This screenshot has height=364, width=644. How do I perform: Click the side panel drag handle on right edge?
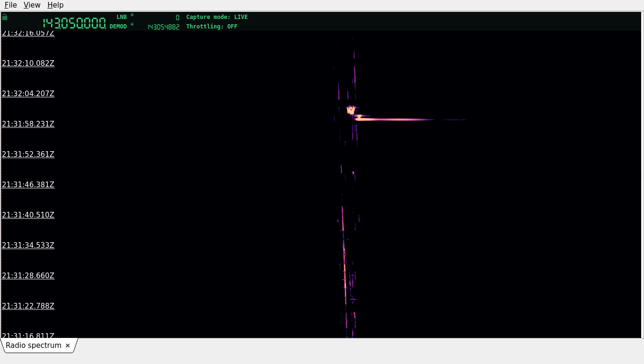click(x=642, y=175)
